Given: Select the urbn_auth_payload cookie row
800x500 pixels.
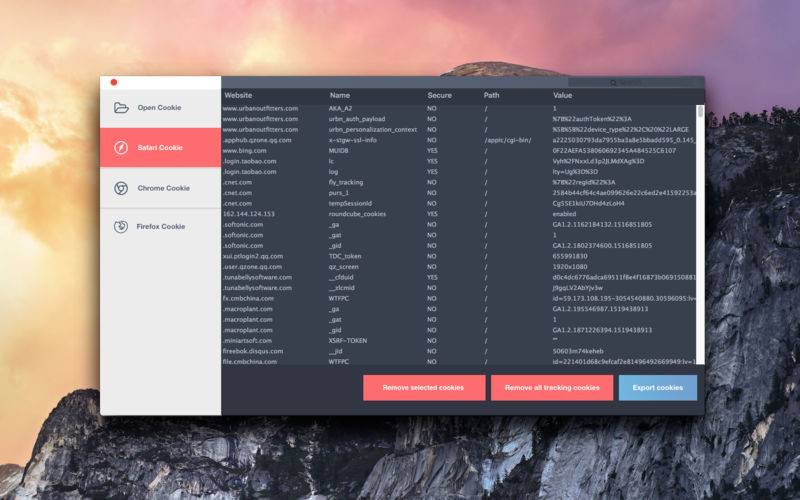Looking at the screenshot, I should (459, 119).
